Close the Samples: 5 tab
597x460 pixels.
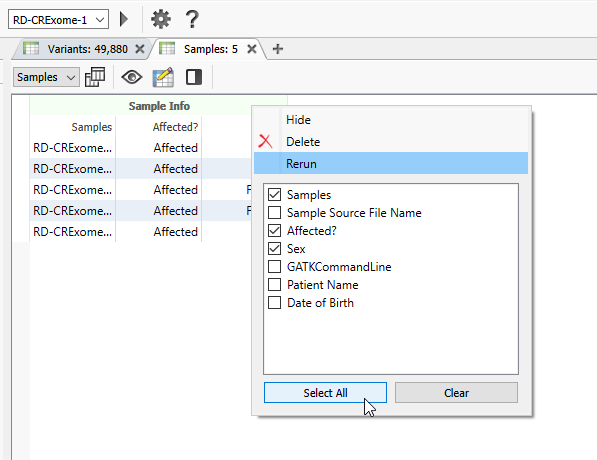[252, 49]
